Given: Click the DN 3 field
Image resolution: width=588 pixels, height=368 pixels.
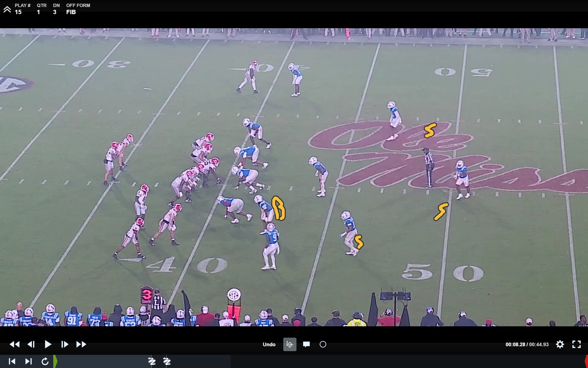Looking at the screenshot, I should [56, 9].
